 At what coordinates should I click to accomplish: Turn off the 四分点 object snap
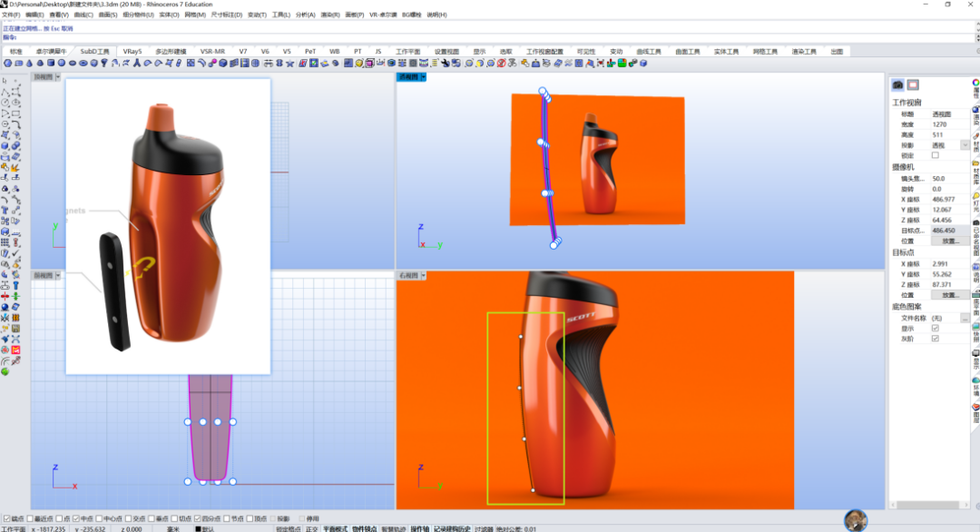(197, 519)
